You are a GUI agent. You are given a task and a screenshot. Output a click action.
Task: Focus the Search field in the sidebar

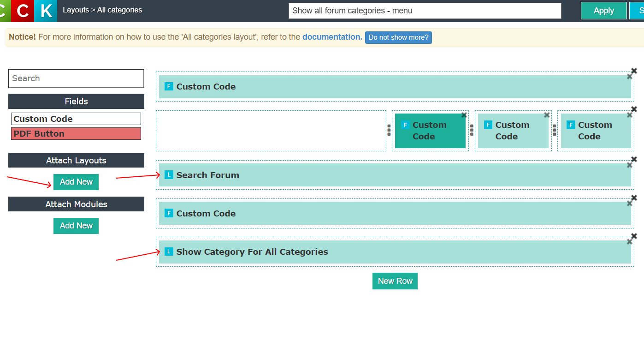tap(76, 78)
